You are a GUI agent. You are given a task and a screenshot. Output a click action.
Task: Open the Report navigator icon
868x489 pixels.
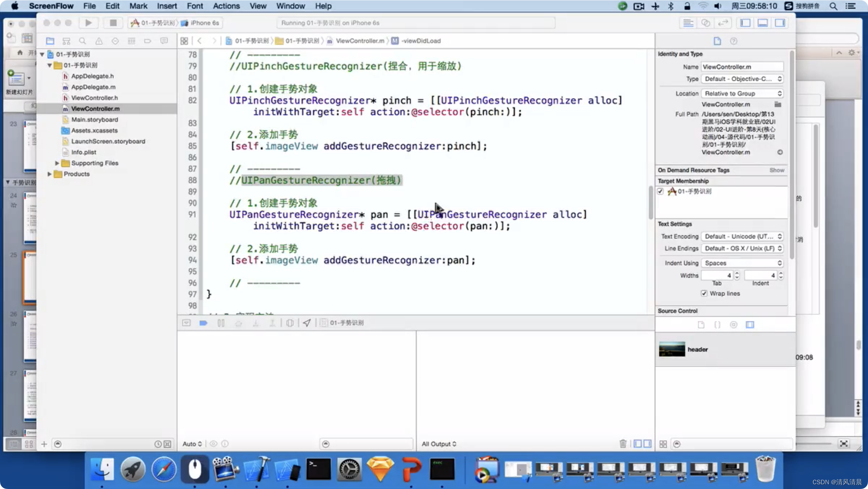coord(164,41)
